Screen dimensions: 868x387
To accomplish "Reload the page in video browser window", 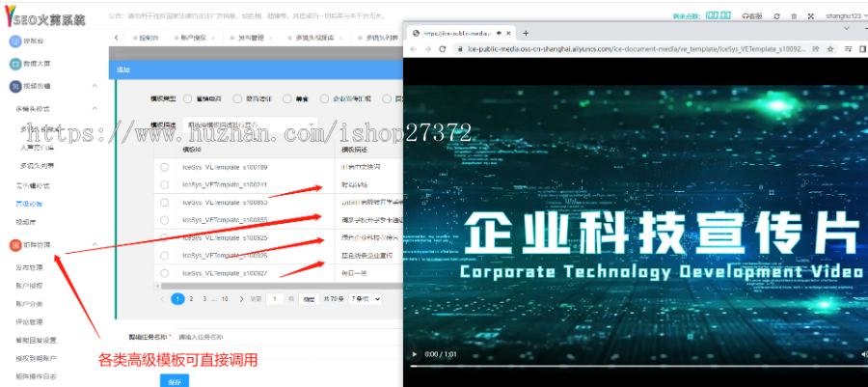I will click(x=443, y=48).
